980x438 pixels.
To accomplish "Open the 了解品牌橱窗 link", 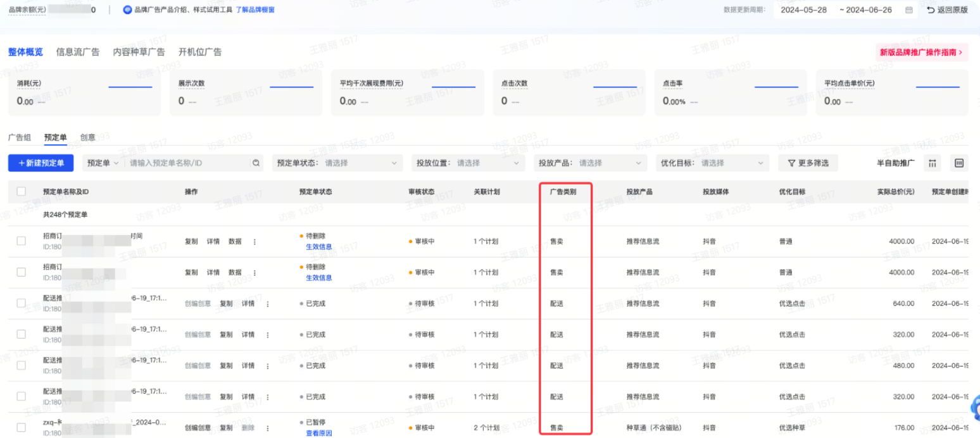I will tap(255, 10).
